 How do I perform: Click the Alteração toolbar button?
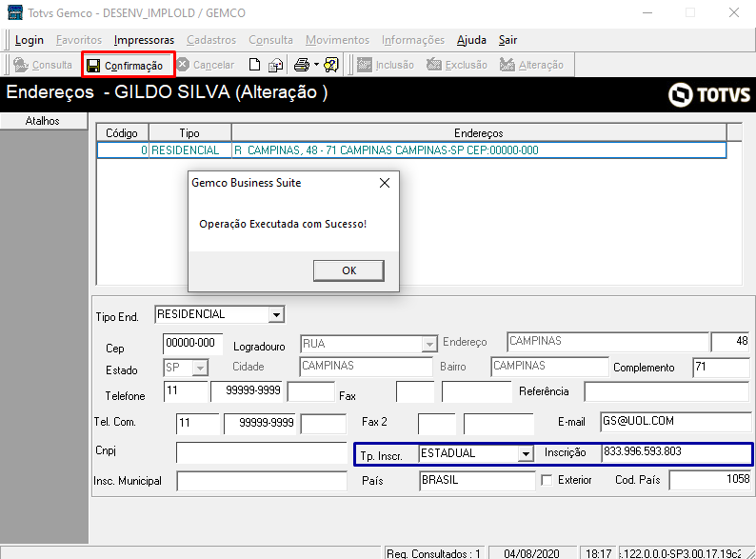coord(531,65)
